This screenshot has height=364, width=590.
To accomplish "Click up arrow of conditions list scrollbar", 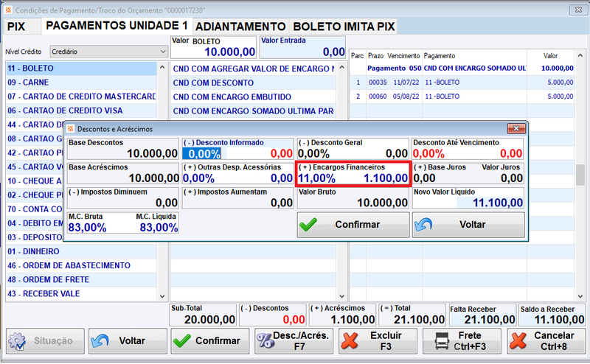I will tap(341, 68).
